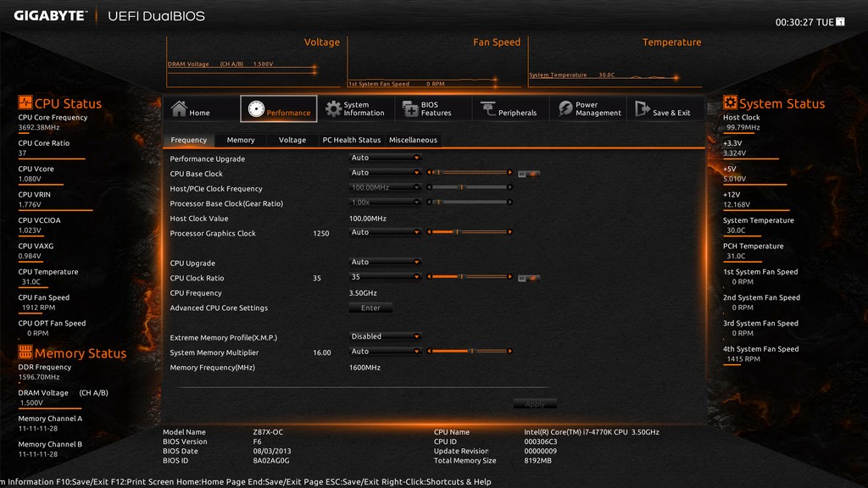Switch to the Voltage tab
This screenshot has width=868, height=488.
point(292,140)
